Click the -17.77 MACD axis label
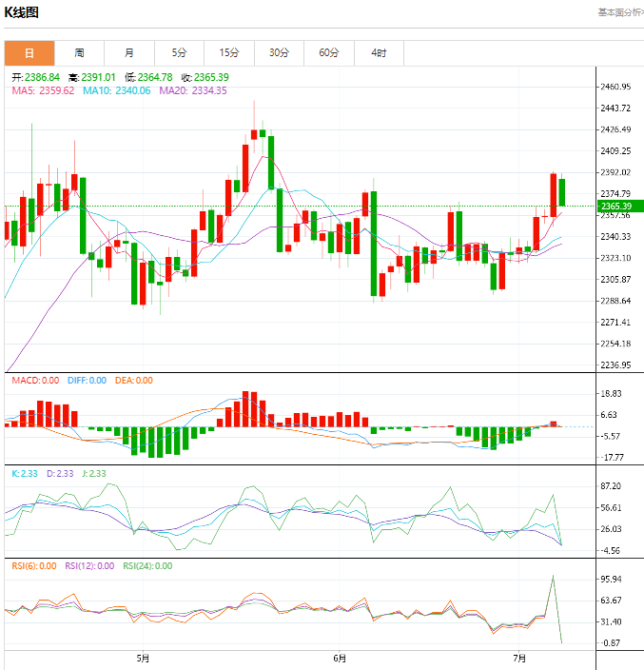644x670 pixels. [613, 458]
